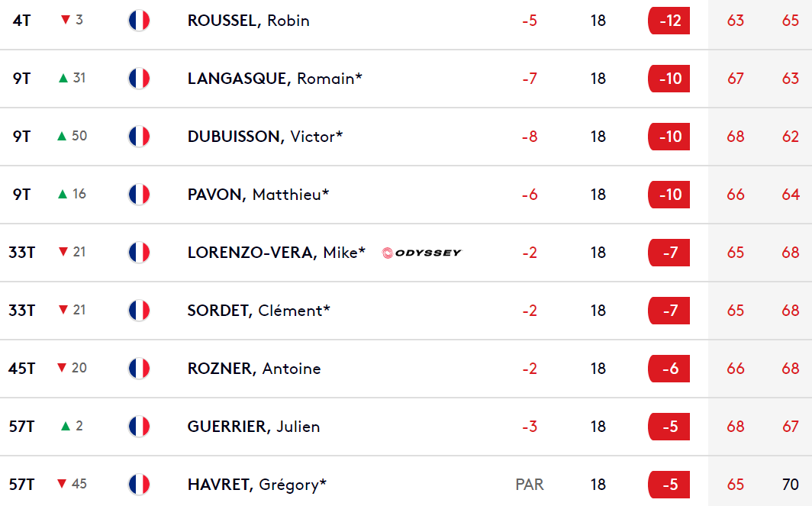The height and width of the screenshot is (506, 812).
Task: Click the flag icon in the GUERRIER row
Action: pyautogui.click(x=139, y=427)
